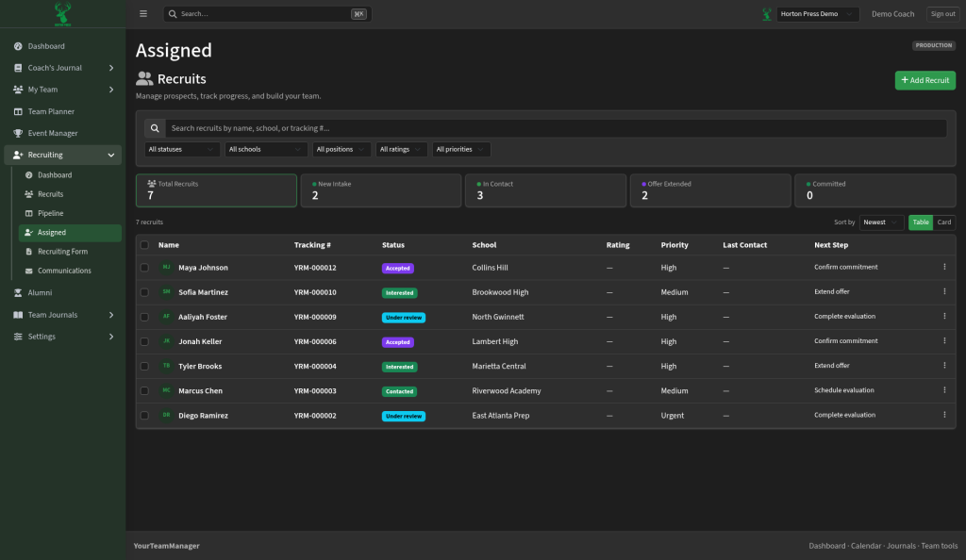This screenshot has width=966, height=560.
Task: Toggle the hamburger sidebar menu icon
Action: point(143,13)
